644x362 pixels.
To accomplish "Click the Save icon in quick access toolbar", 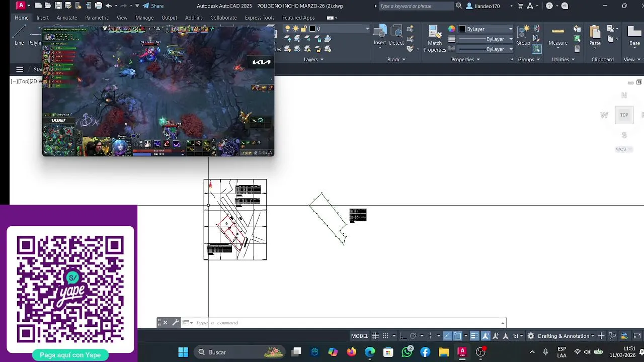I will point(58,6).
